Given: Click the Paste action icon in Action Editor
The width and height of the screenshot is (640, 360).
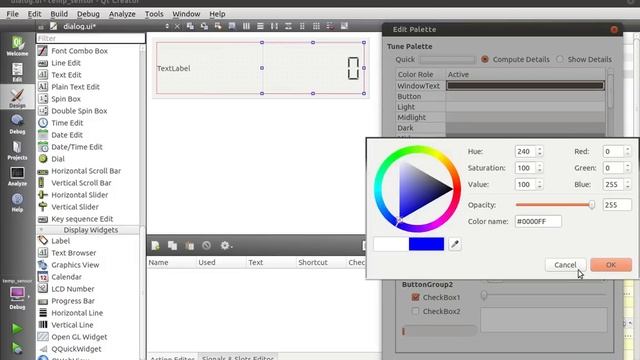Looking at the screenshot, I should [x=189, y=245].
